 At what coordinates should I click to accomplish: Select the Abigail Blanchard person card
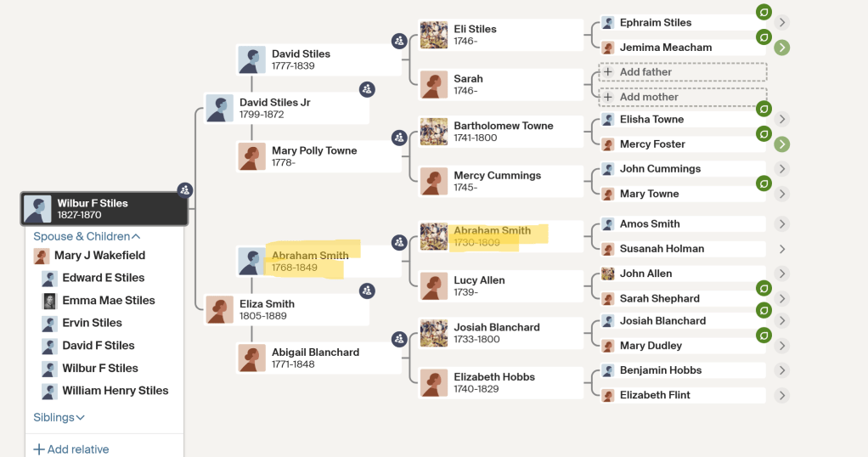pos(315,358)
